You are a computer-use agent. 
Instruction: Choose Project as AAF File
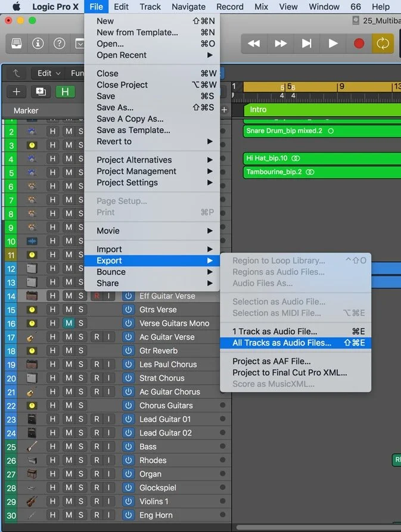pyautogui.click(x=296, y=362)
